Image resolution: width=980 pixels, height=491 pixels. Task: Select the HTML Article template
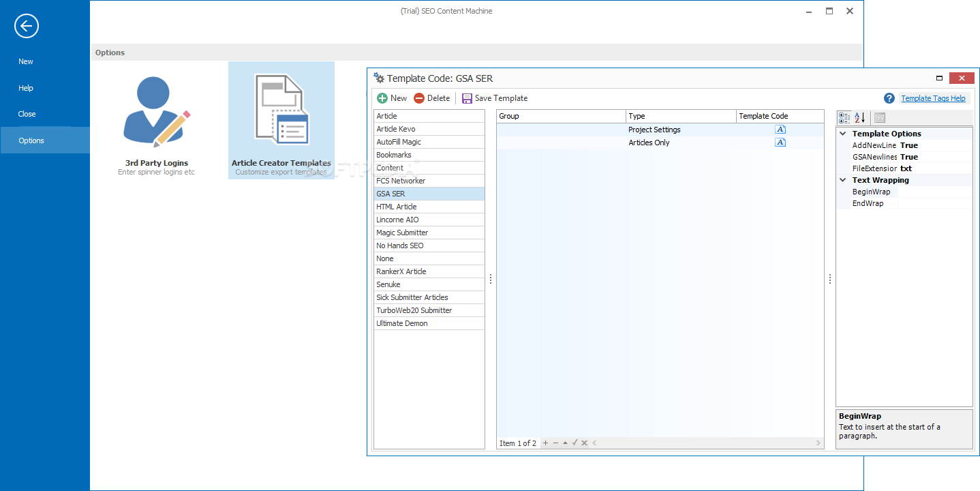pos(429,207)
